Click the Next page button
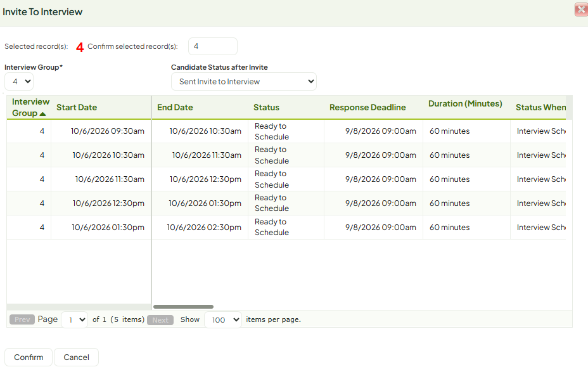The image size is (588, 367). point(160,319)
